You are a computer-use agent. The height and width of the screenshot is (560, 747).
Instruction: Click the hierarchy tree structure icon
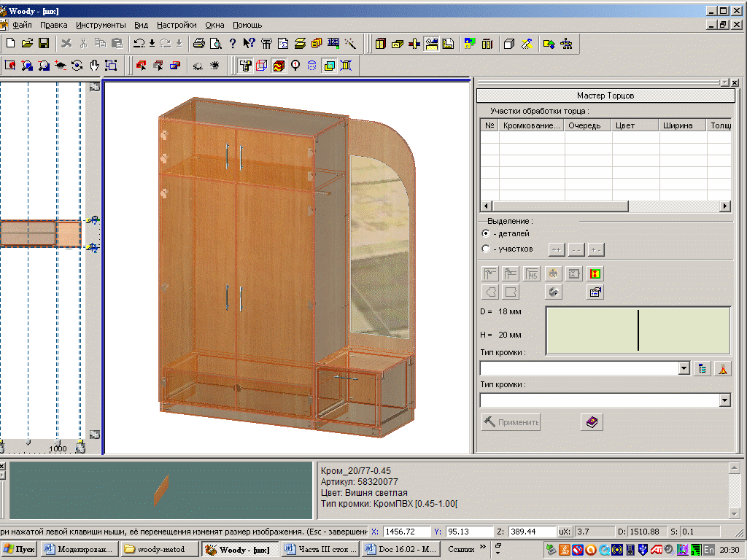point(566,44)
